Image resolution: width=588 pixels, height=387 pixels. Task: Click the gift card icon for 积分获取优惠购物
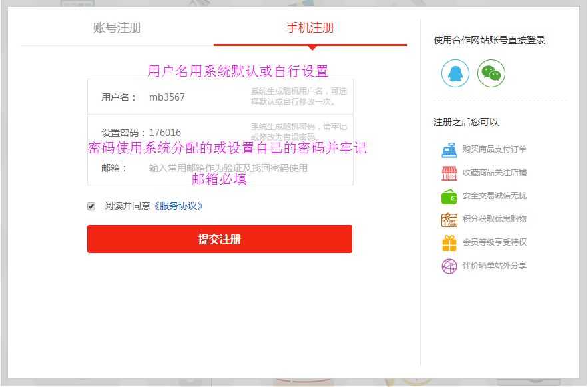click(x=449, y=220)
